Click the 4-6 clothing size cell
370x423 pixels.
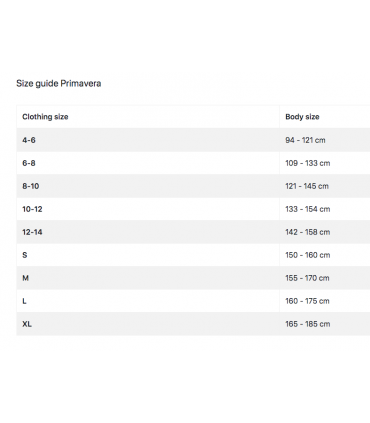(29, 140)
